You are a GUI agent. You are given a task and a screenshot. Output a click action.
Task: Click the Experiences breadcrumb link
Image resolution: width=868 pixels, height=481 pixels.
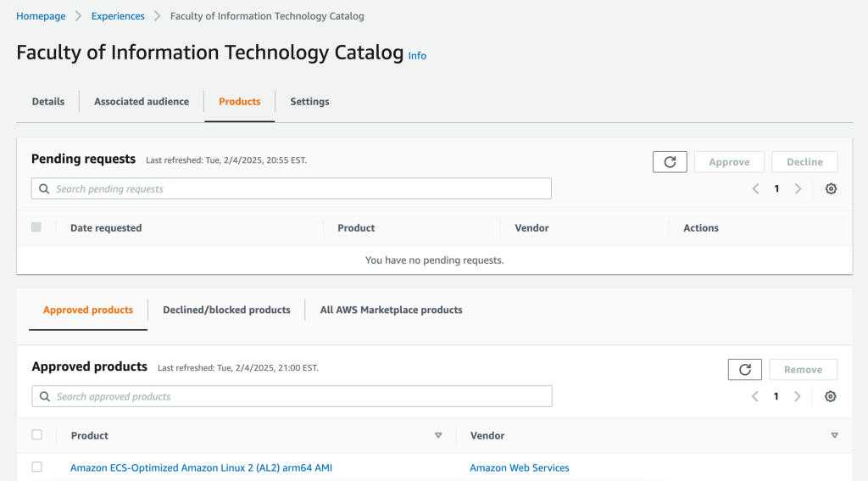click(x=118, y=16)
